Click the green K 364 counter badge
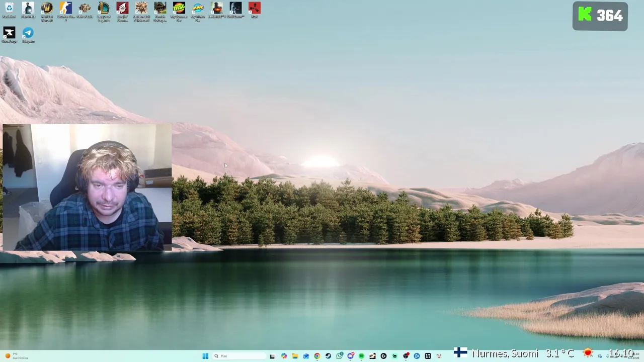Screen dimensions: 644x362 point(600,16)
